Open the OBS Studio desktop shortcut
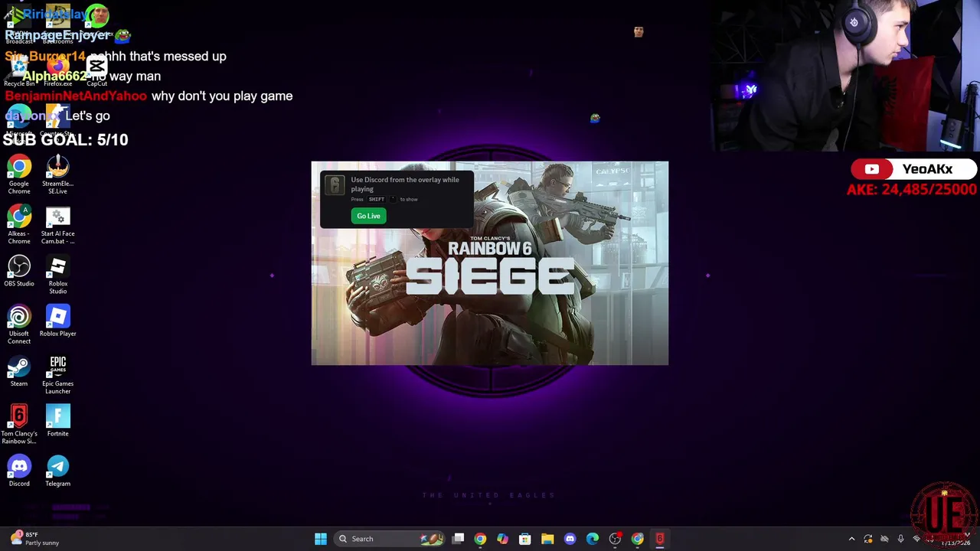This screenshot has width=980, height=551. click(x=19, y=272)
